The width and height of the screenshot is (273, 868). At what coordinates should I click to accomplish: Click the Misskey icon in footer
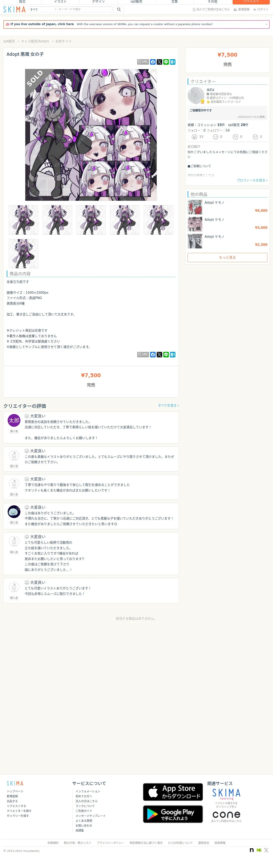[259, 850]
